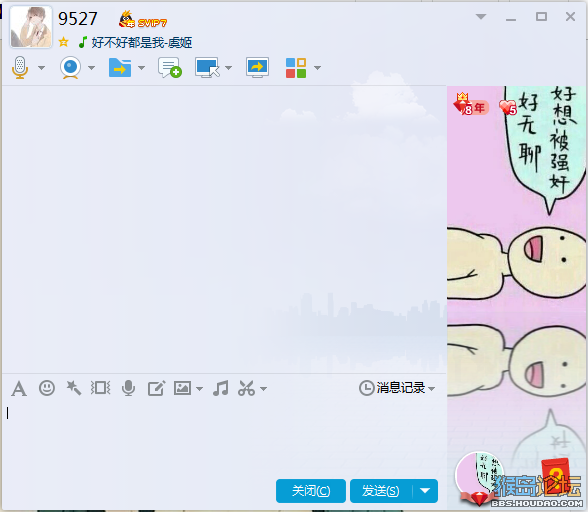Open the emoji smiley picker

47,388
